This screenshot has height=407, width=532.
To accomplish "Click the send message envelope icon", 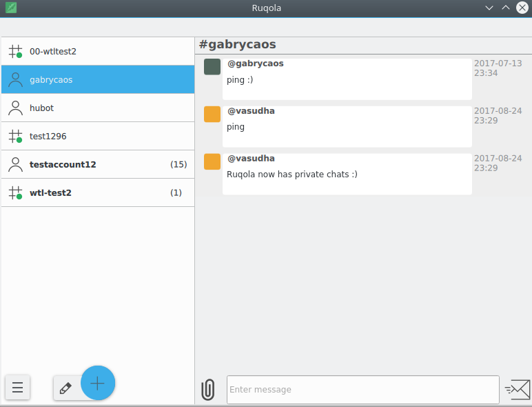I will (517, 390).
